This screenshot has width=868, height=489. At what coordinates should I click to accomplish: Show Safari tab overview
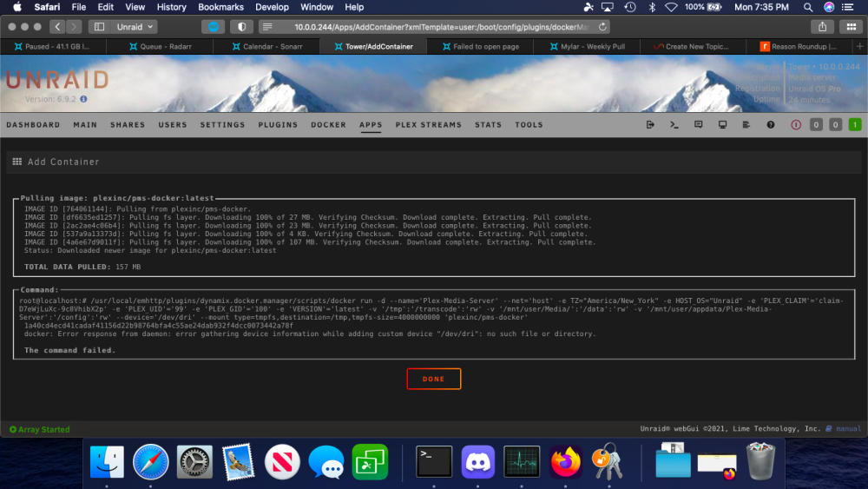click(x=852, y=27)
